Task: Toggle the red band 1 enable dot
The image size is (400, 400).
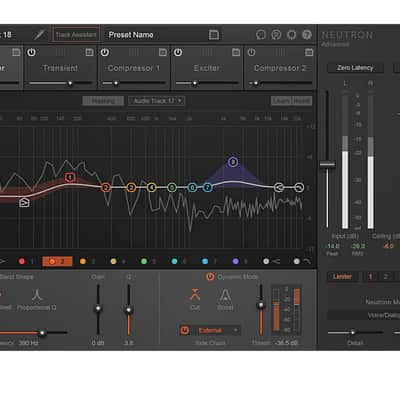Action: tap(22, 262)
